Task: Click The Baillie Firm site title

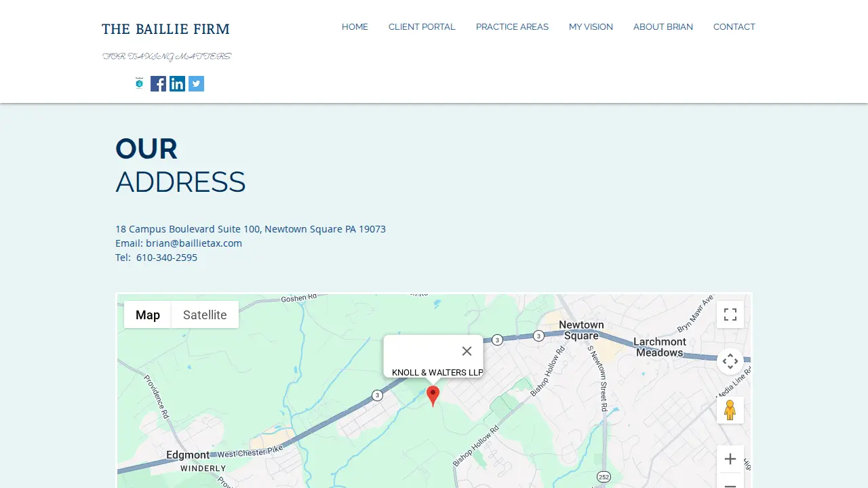Action: (x=165, y=29)
